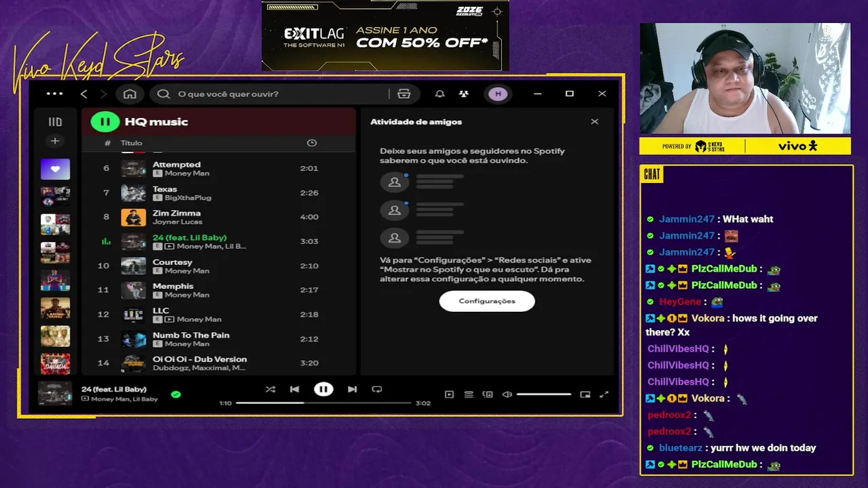Skip to the previous track

click(x=294, y=389)
